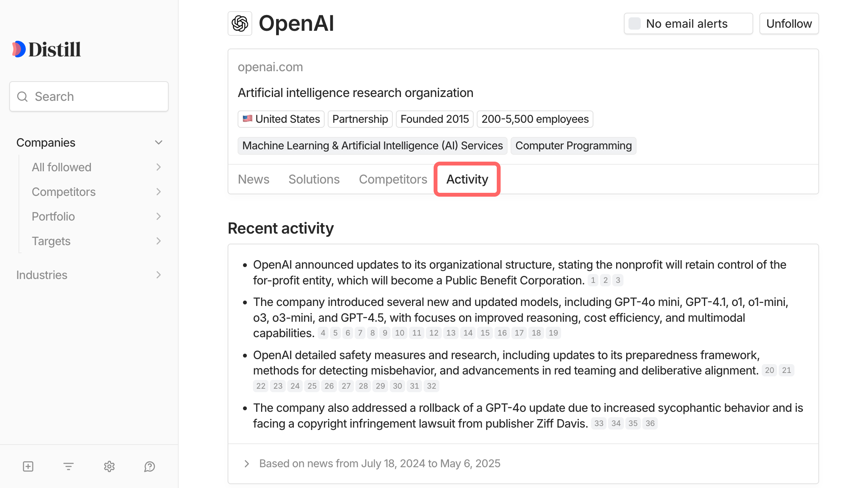The image size is (868, 488).
Task: Open the help chat bubble icon
Action: click(149, 466)
